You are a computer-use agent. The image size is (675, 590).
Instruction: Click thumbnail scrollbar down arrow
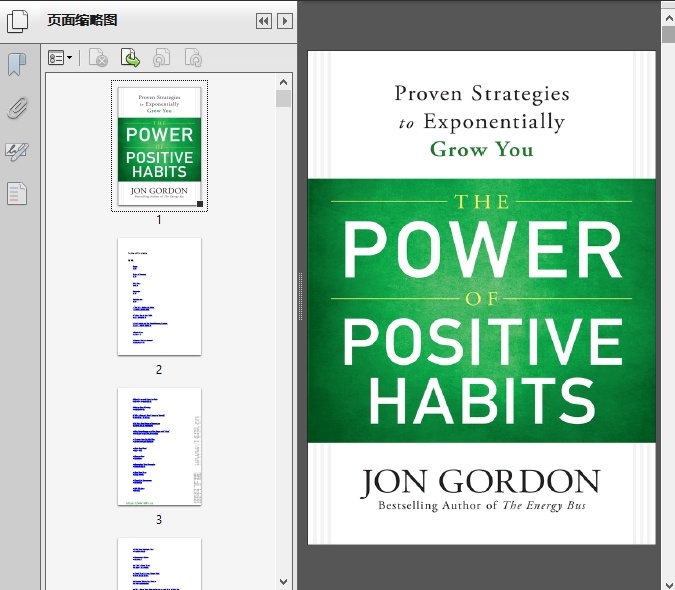click(283, 581)
